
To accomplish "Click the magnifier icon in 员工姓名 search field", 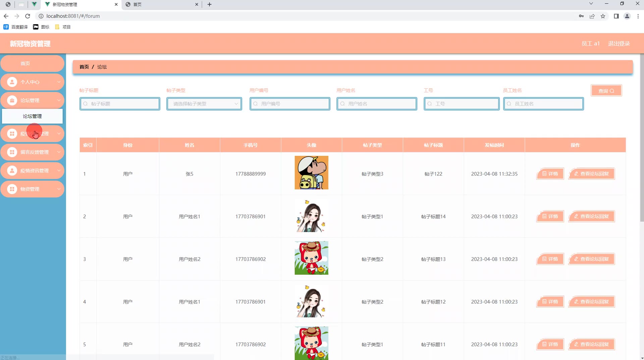I will (509, 104).
